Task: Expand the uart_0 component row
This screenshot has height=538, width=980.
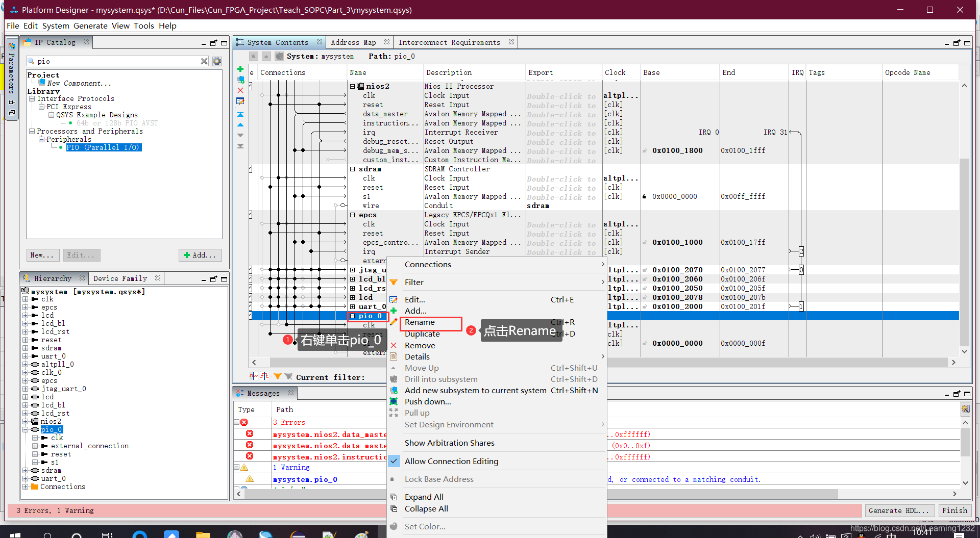Action: (352, 306)
